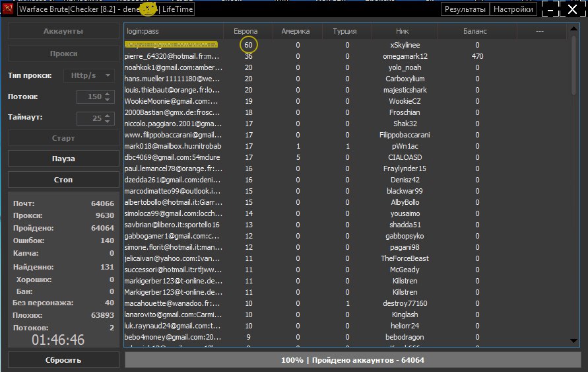Close the Warface Brute|Checker window
The height and width of the screenshot is (372, 588).
(573, 9)
